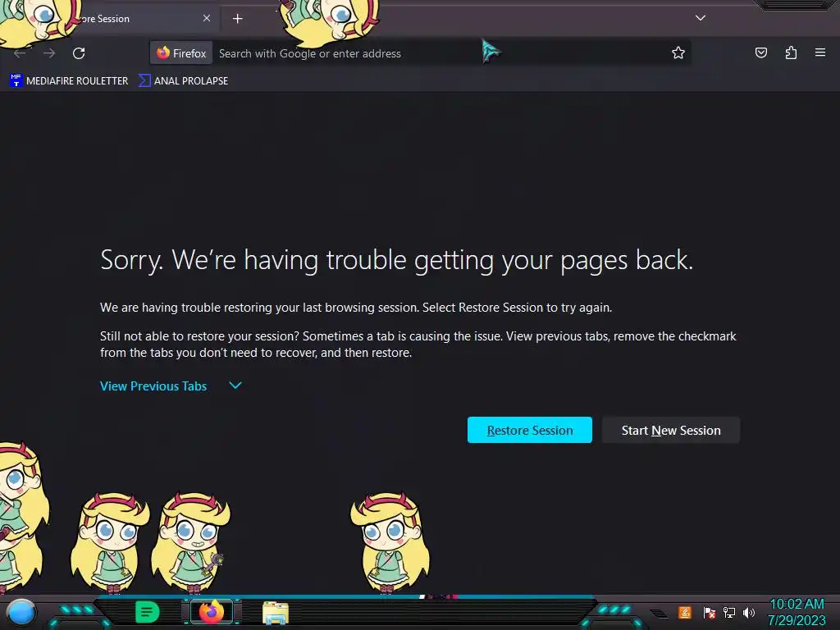Click the Firefox taskbar icon

tap(211, 612)
